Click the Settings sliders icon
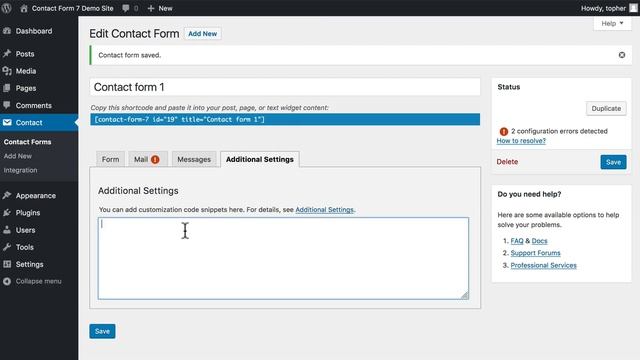The height and width of the screenshot is (360, 640). point(7,264)
